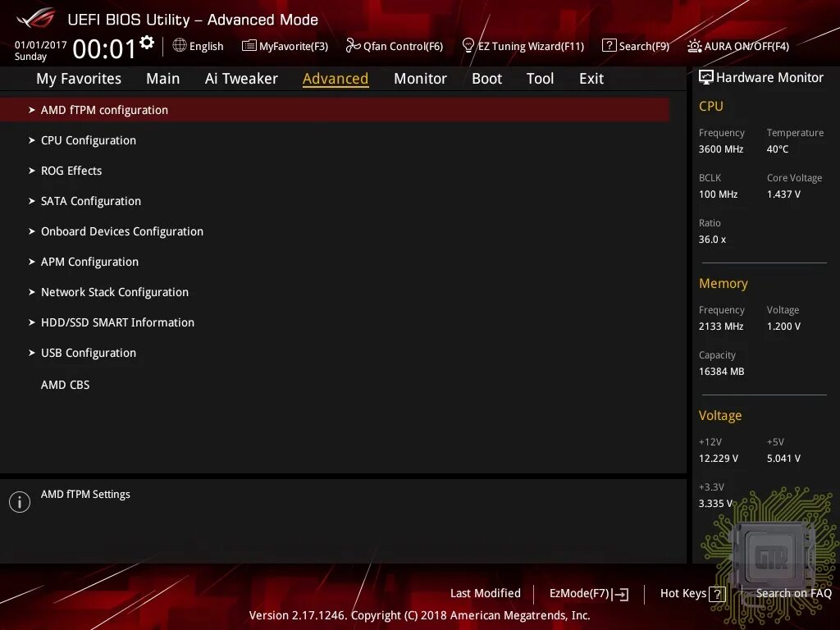Image resolution: width=840 pixels, height=630 pixels.
Task: Click the MyFavorite list icon
Action: point(249,46)
